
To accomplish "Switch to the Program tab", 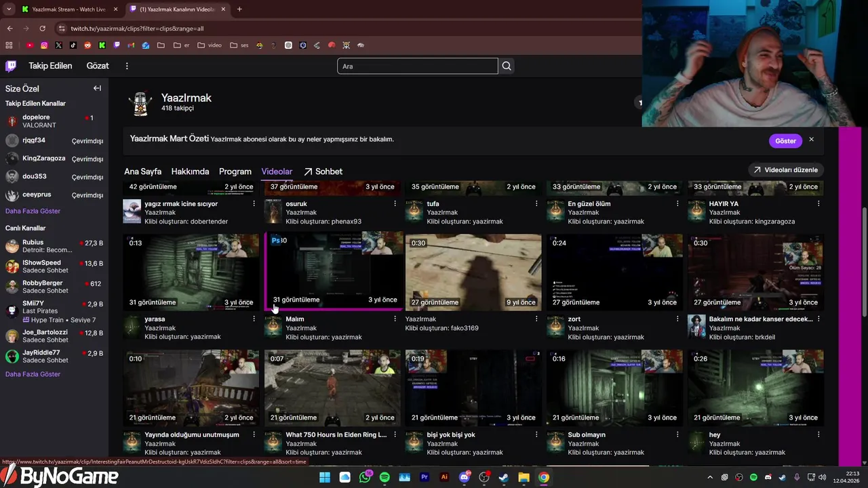I will (x=235, y=171).
